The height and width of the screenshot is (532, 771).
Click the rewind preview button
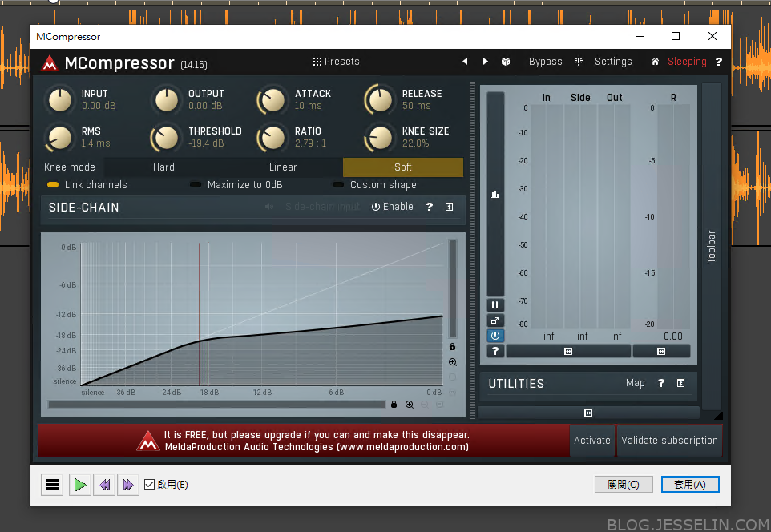(104, 485)
